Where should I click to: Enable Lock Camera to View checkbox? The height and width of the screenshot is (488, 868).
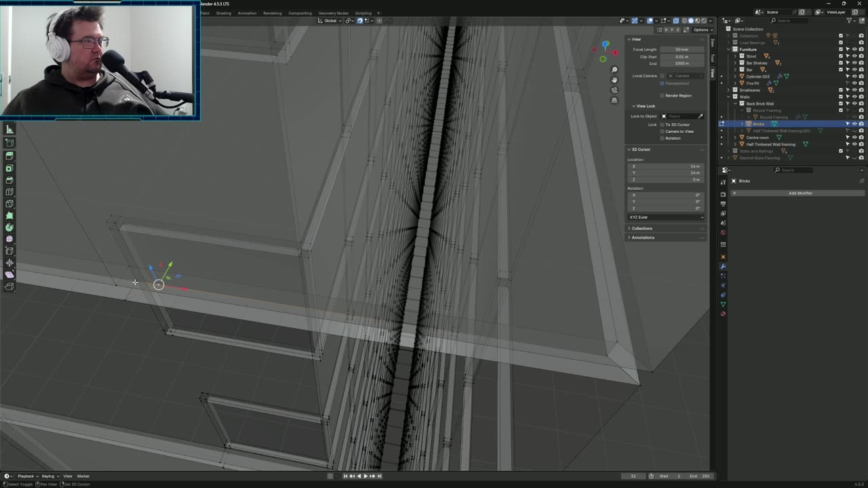(663, 131)
